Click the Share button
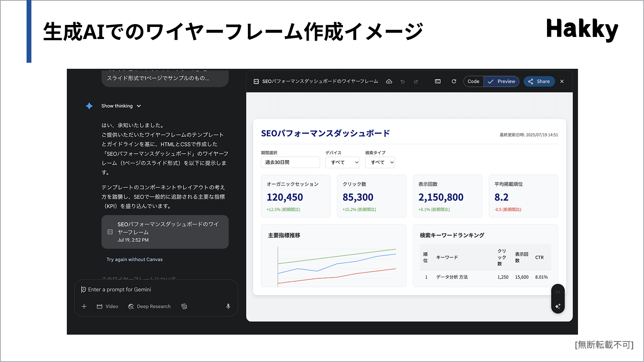The width and height of the screenshot is (644, 362). click(x=539, y=81)
